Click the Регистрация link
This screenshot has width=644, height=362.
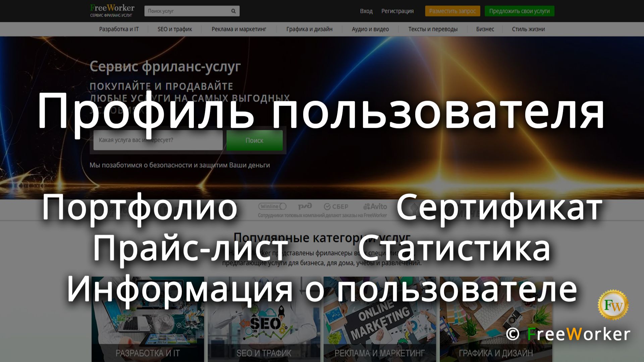[398, 11]
